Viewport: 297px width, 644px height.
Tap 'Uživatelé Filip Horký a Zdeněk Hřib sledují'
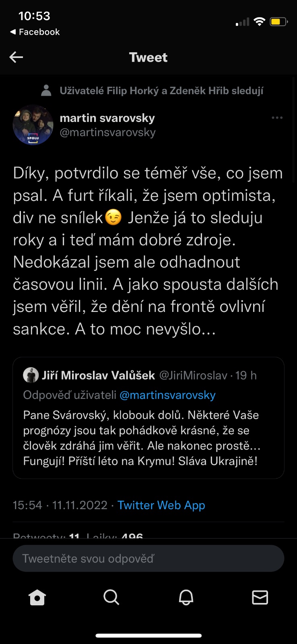[x=161, y=91]
